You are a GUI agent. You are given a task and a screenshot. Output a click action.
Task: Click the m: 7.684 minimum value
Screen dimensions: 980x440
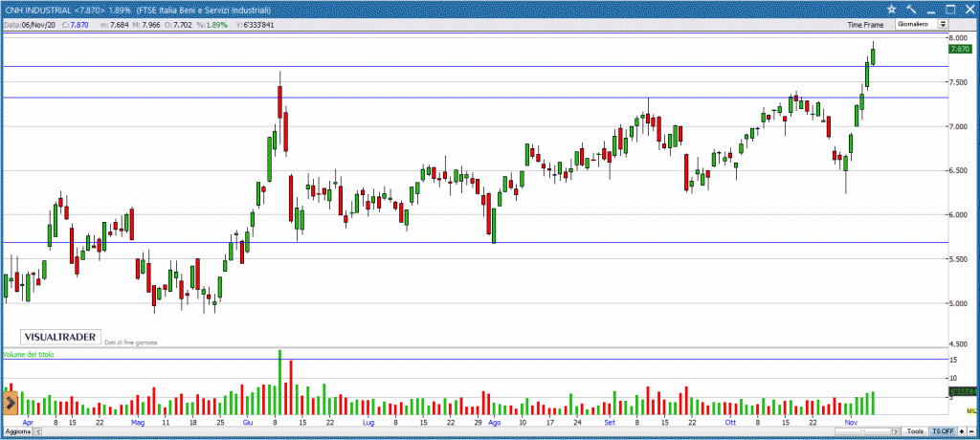pos(115,25)
